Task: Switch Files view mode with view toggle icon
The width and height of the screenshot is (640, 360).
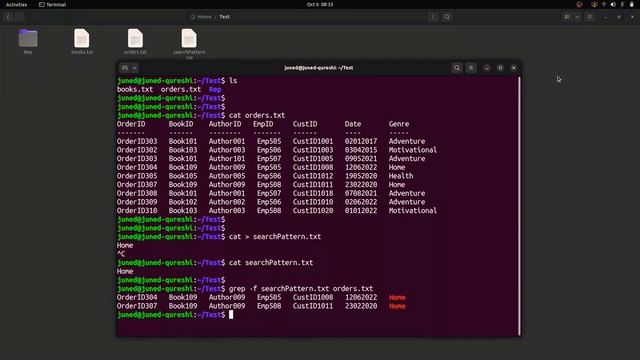Action: coord(567,17)
